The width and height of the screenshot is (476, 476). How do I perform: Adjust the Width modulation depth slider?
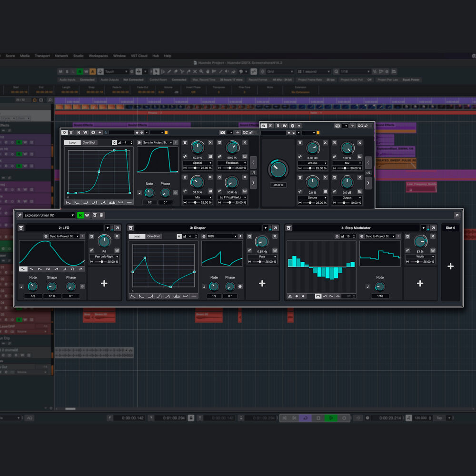coord(417,262)
